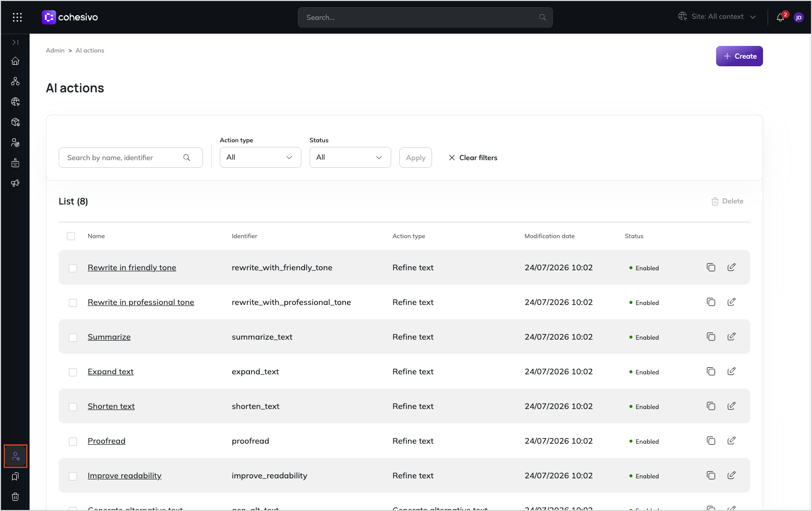Click the identifier text "proofread"
Viewport: 812px width, 511px height.
[250, 441]
